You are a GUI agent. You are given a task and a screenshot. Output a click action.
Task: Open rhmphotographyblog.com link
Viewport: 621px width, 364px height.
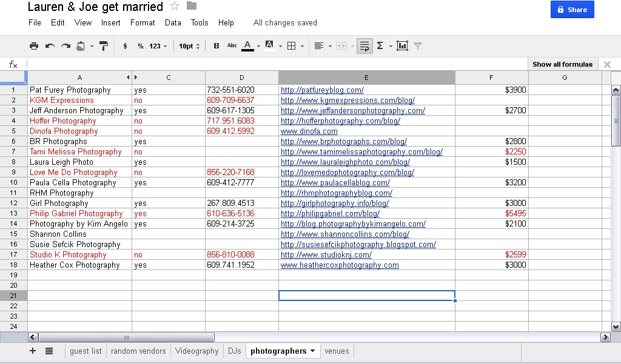(x=336, y=193)
